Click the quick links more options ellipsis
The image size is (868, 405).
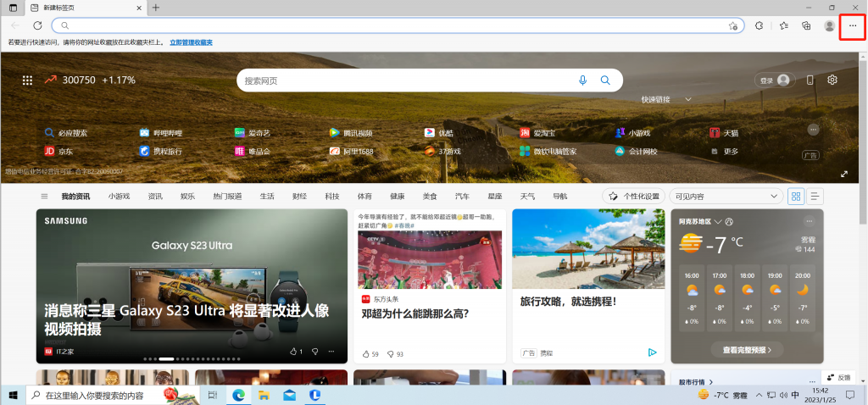tap(813, 130)
